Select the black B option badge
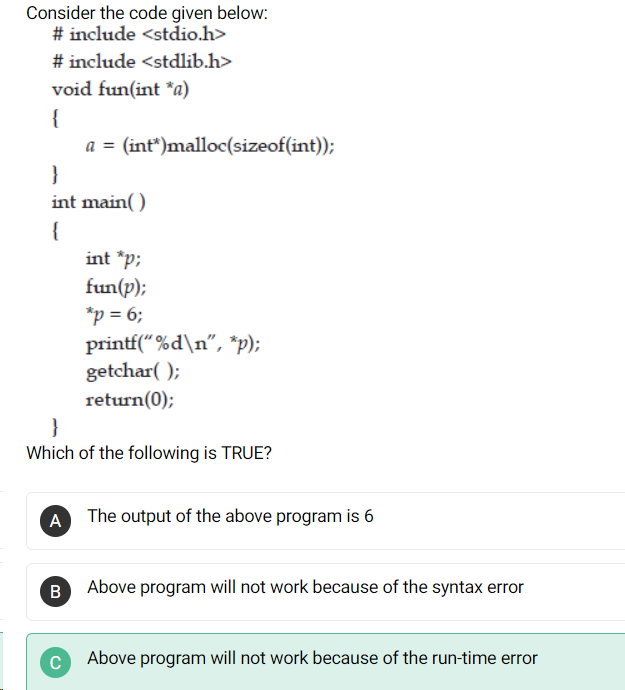Screen dimensions: 625x690 (x=55, y=591)
